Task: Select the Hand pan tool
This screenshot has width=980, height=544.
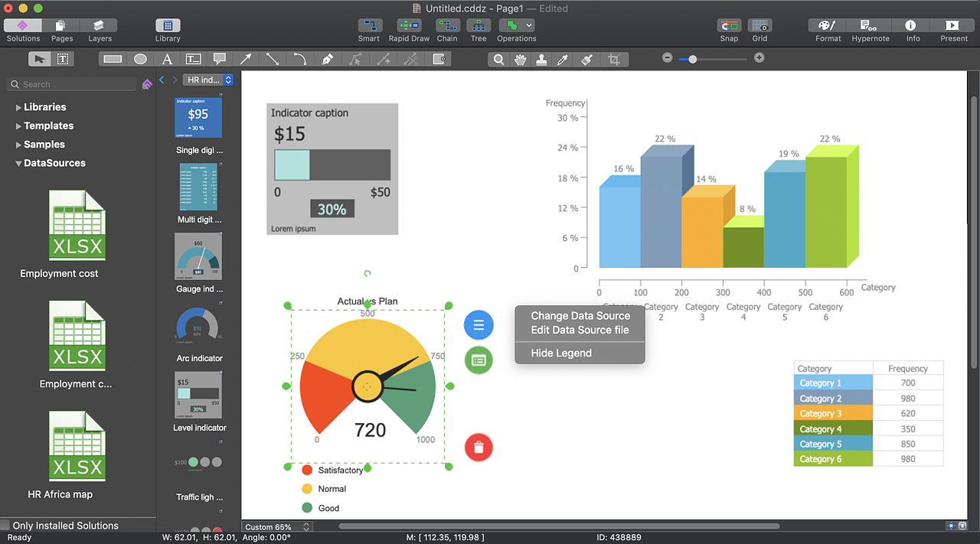Action: (521, 59)
